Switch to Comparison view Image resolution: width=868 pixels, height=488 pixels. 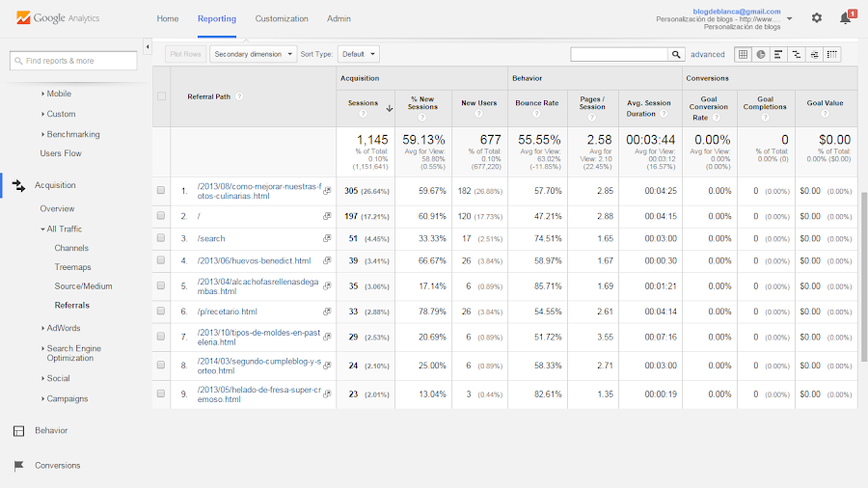[x=796, y=54]
